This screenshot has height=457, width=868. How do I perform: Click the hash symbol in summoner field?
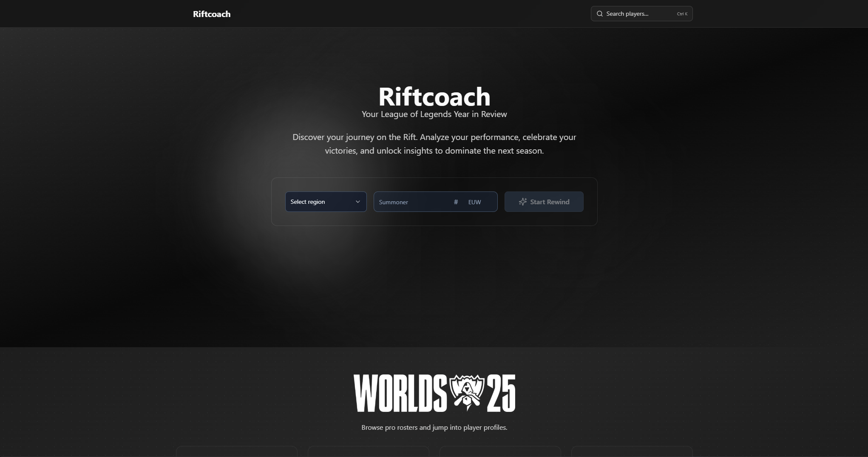point(456,202)
